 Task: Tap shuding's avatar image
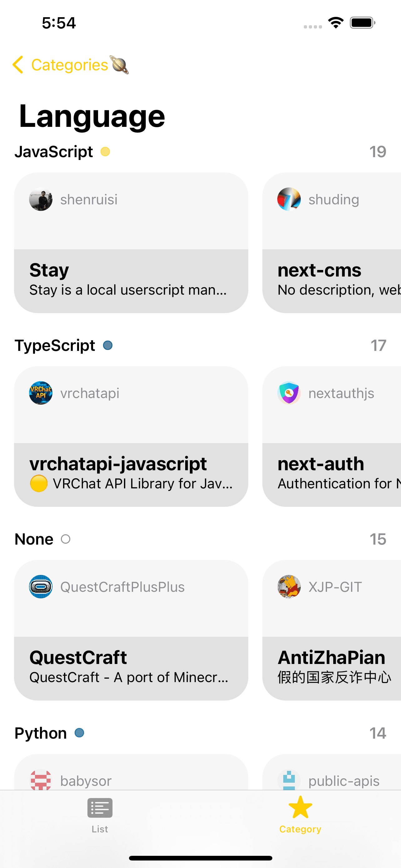pos(289,199)
